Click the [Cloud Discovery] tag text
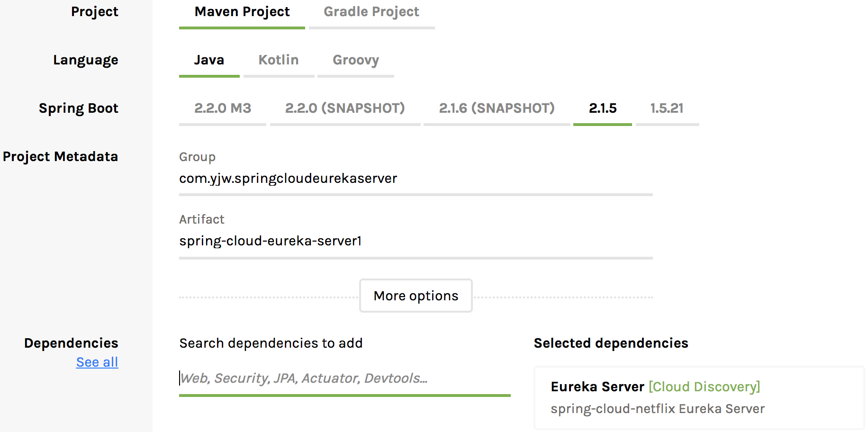The width and height of the screenshot is (868, 432). [705, 387]
